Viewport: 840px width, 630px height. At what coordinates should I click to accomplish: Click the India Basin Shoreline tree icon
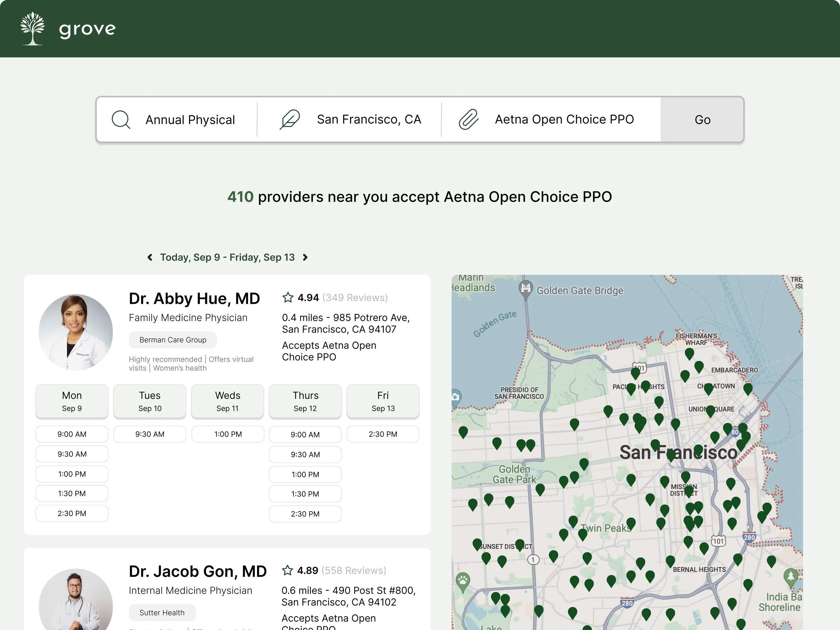pyautogui.click(x=791, y=578)
